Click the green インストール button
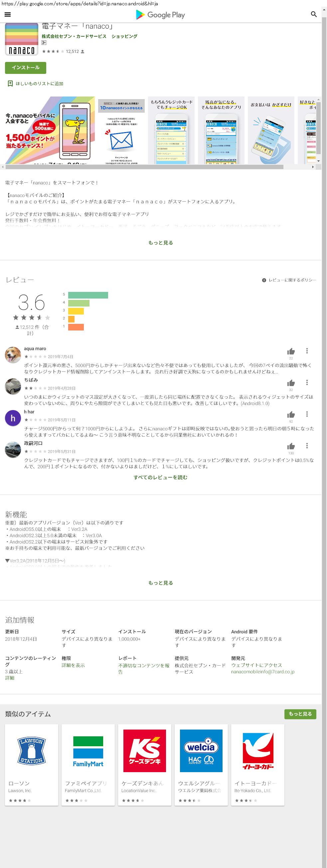Image resolution: width=327 pixels, height=868 pixels. point(26,68)
